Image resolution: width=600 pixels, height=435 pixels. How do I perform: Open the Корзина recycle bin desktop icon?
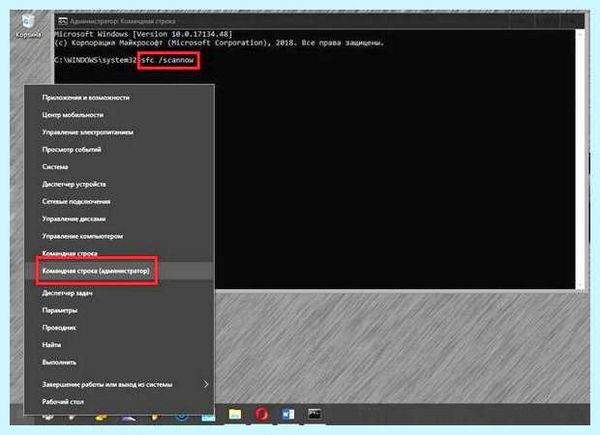coord(28,26)
